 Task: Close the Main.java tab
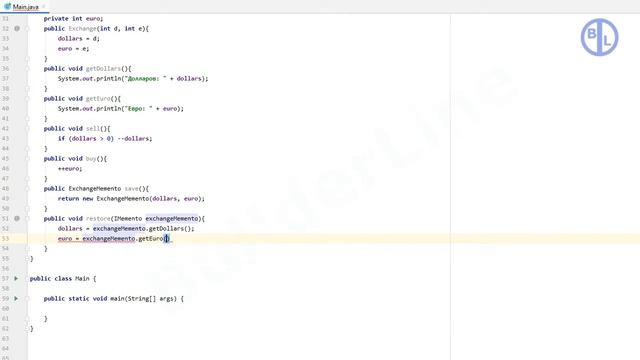44,7
